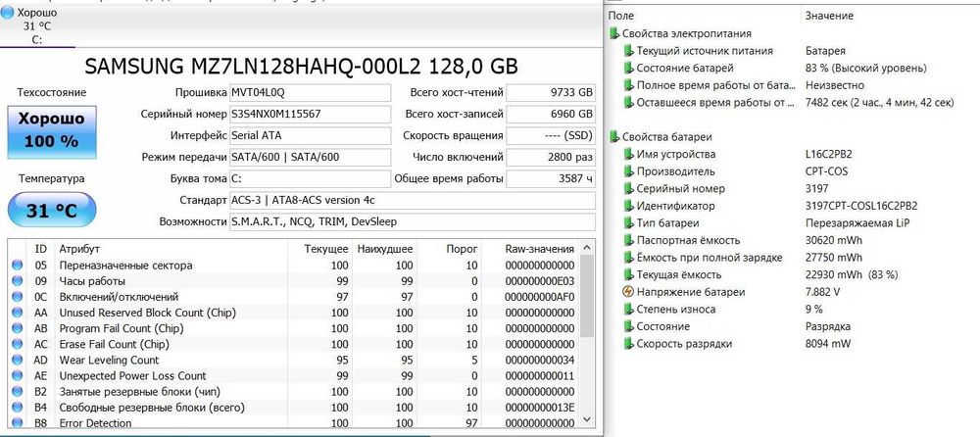Image resolution: width=980 pixels, height=437 pixels.
Task: Click the 31 °C temperature button
Action: [52, 210]
